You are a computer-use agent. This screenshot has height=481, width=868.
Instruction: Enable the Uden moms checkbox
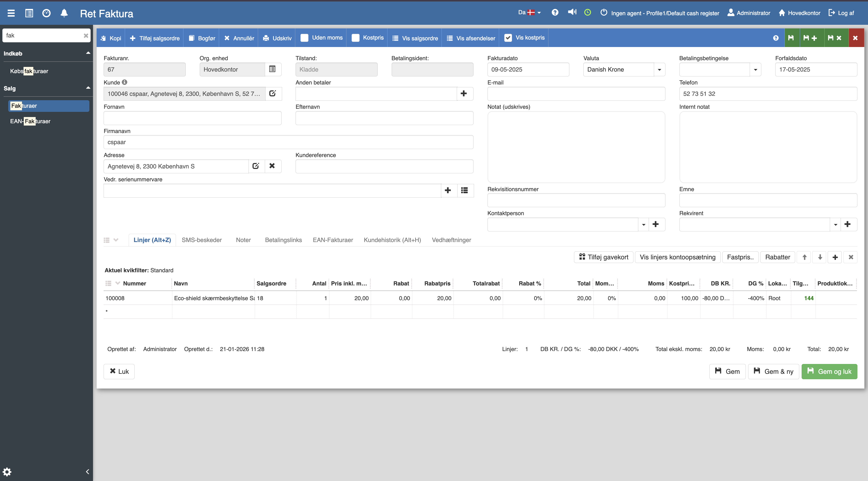[x=304, y=38]
